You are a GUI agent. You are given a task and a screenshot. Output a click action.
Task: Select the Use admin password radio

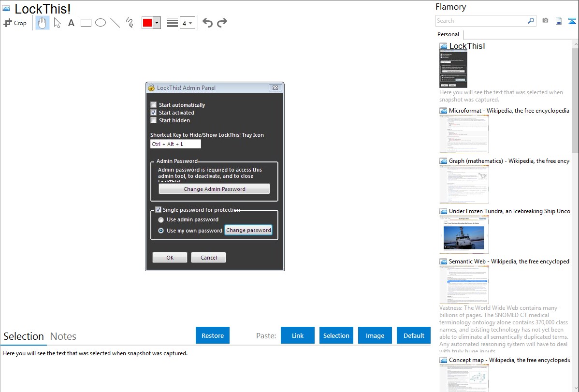(x=161, y=220)
